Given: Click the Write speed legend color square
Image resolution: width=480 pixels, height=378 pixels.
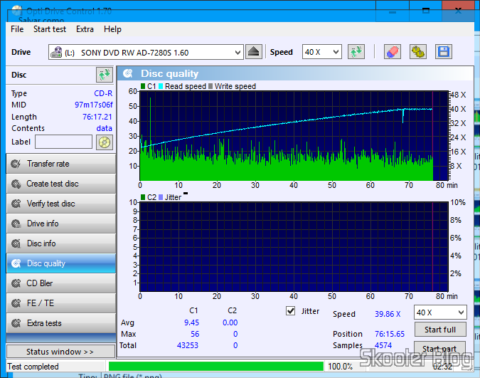Looking at the screenshot, I should click(x=210, y=86).
